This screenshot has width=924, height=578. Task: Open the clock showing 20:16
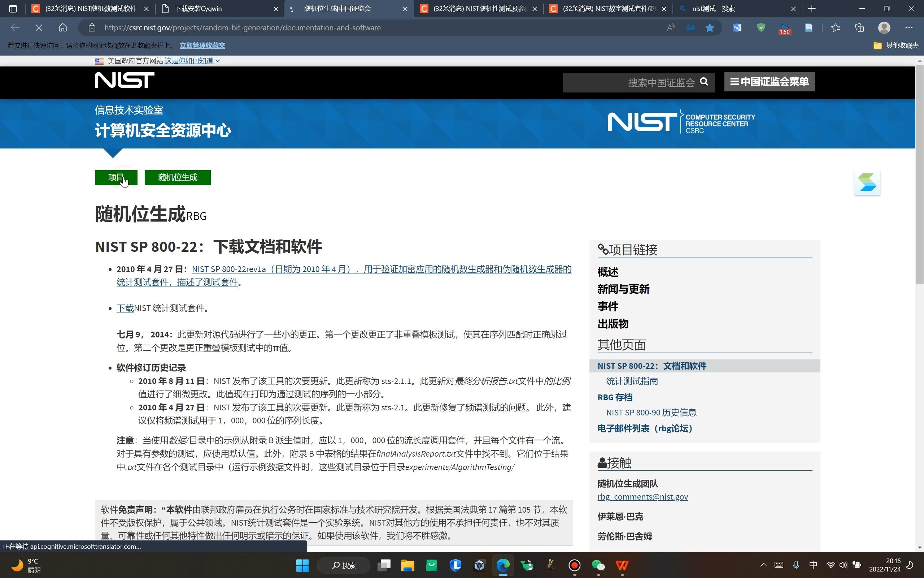(x=885, y=565)
